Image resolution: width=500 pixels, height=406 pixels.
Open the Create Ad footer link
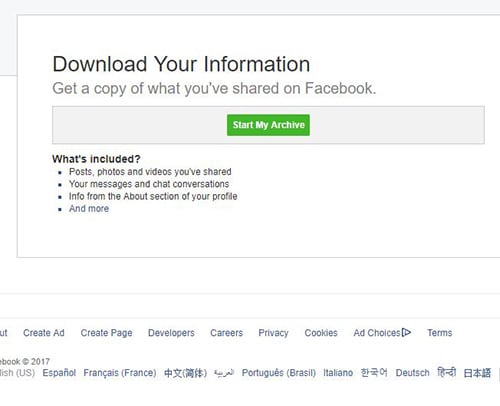tap(44, 333)
